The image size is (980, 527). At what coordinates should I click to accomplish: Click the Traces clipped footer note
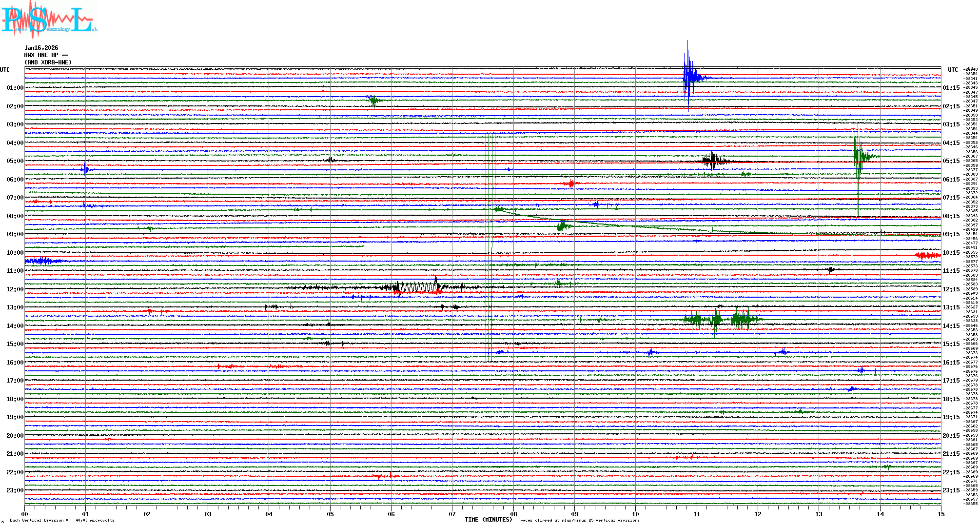[x=578, y=520]
